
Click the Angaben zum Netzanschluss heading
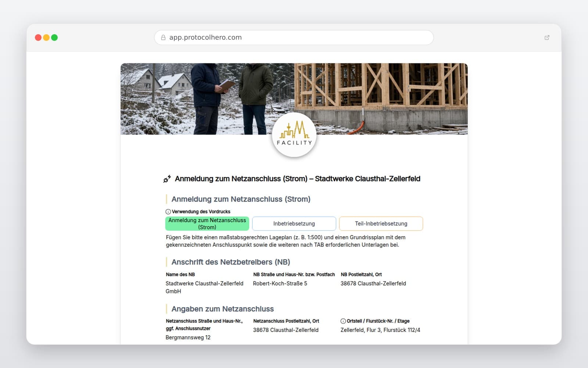223,309
